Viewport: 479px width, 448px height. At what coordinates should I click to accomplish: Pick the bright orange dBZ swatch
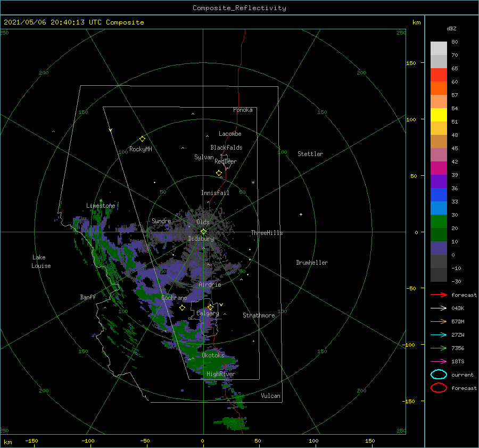coord(439,88)
